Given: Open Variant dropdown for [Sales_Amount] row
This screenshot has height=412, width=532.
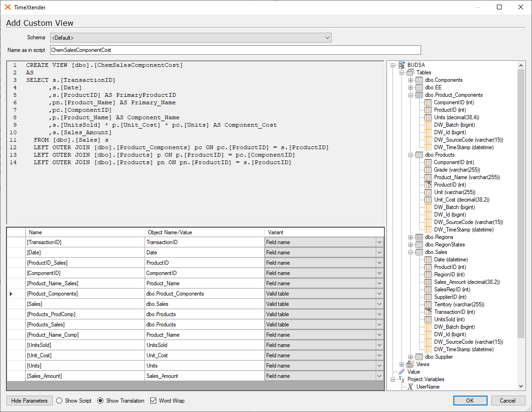Looking at the screenshot, I should click(x=379, y=376).
